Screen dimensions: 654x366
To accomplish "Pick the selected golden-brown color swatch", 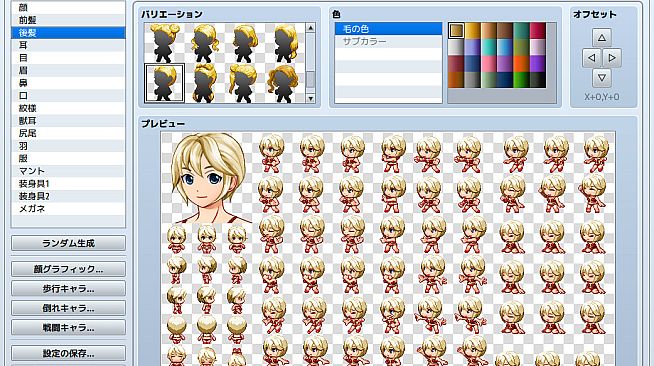I will pos(456,31).
